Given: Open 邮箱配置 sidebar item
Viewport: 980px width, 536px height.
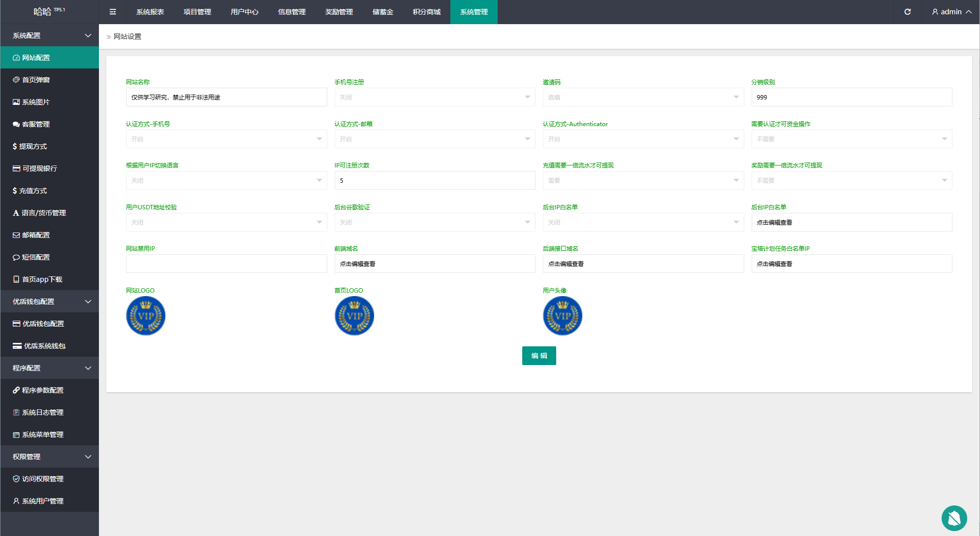Looking at the screenshot, I should 35,235.
